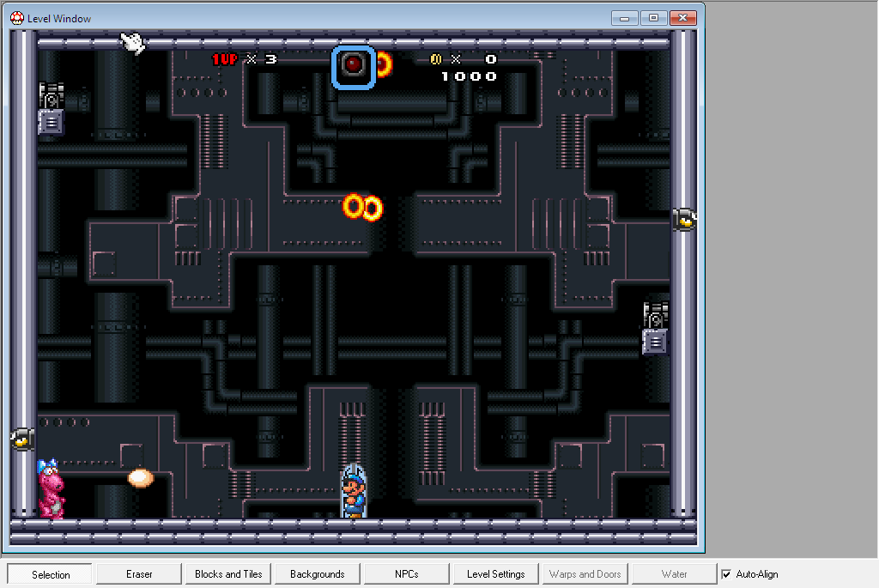Close the Level Window
Image resolution: width=879 pixels, height=588 pixels.
[x=682, y=18]
